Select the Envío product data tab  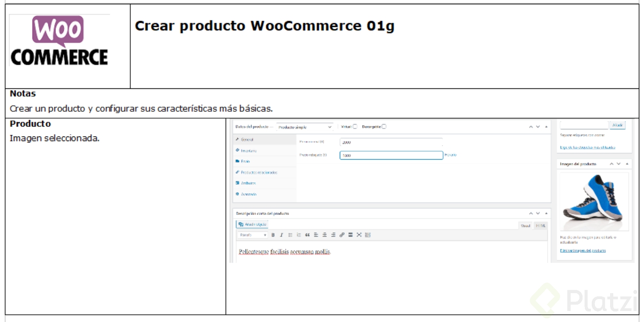point(265,161)
